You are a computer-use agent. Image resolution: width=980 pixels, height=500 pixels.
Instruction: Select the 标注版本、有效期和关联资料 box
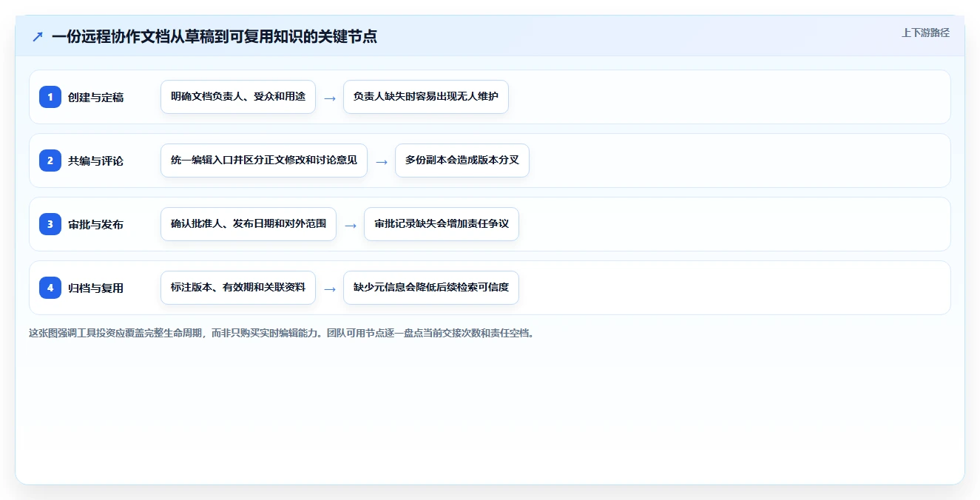tap(238, 288)
